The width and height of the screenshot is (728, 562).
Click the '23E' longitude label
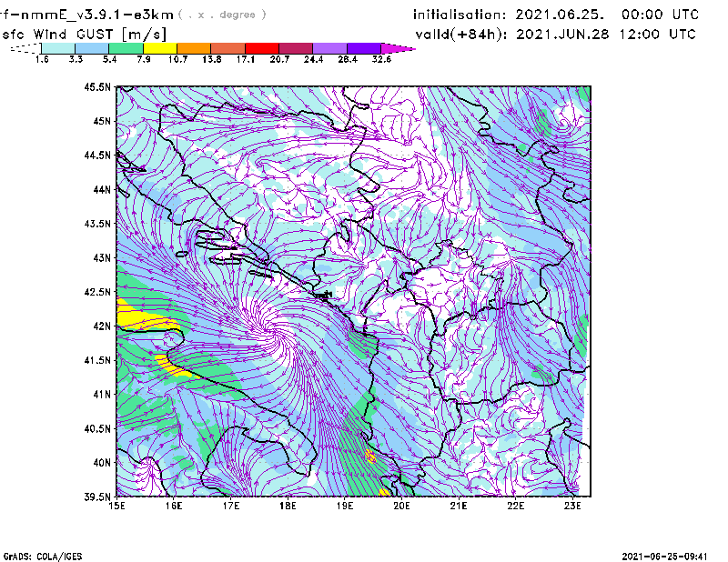572,506
